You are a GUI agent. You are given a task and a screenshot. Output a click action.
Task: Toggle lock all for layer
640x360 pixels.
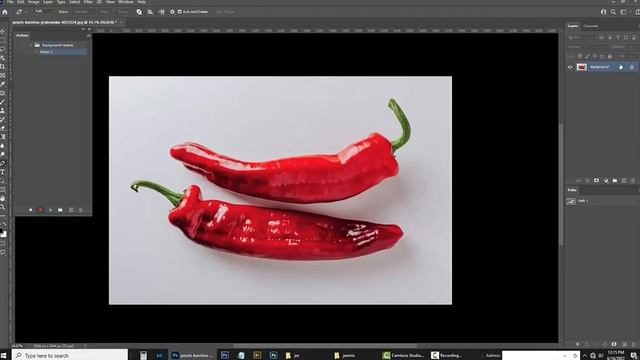coord(610,56)
